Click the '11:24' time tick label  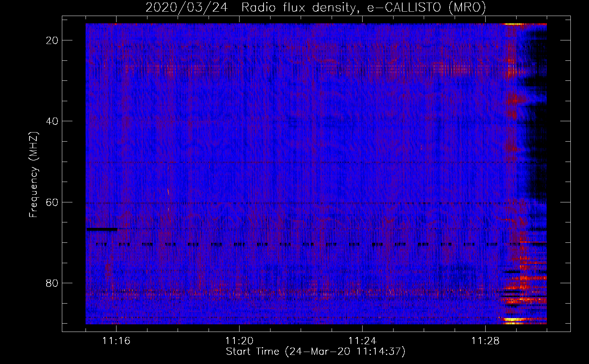(362, 341)
